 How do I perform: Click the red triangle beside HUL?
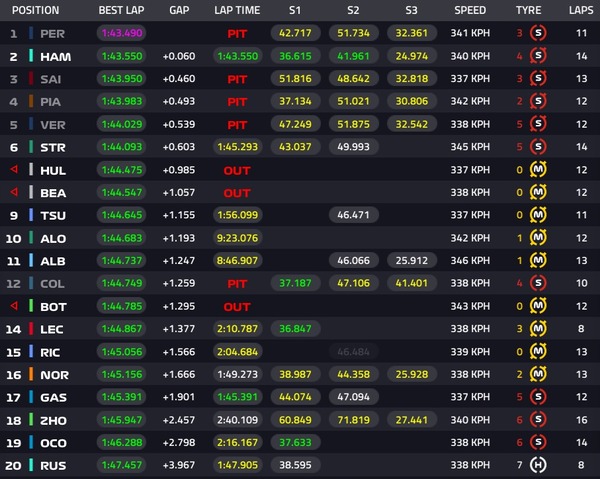13,169
